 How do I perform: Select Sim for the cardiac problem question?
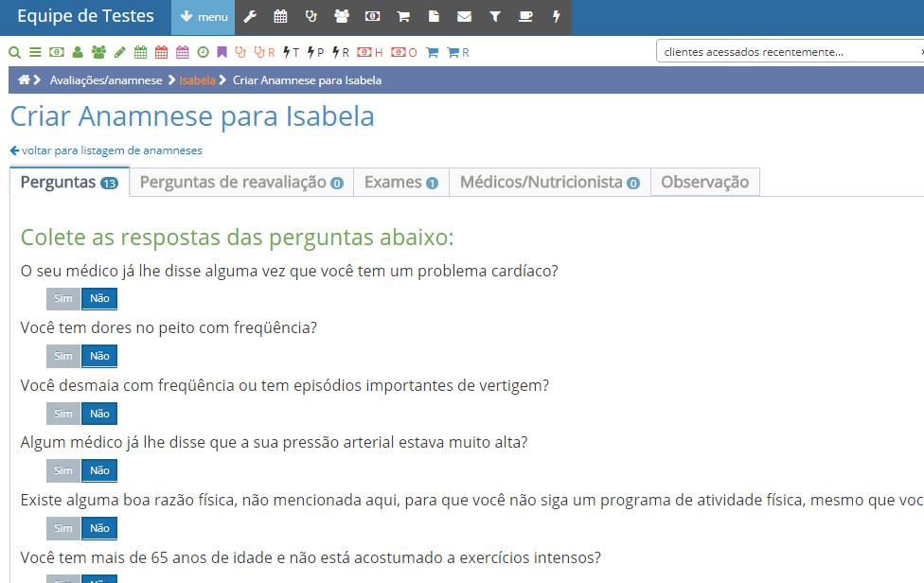point(63,299)
